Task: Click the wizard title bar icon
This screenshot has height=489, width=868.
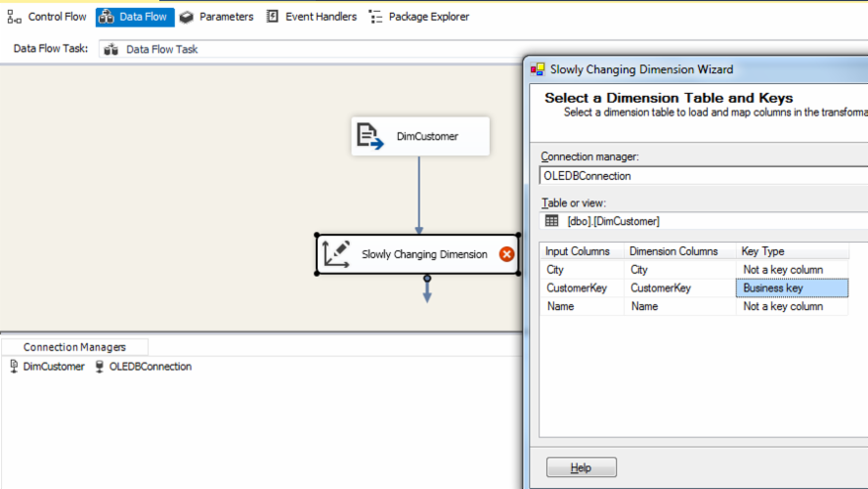Action: (537, 69)
